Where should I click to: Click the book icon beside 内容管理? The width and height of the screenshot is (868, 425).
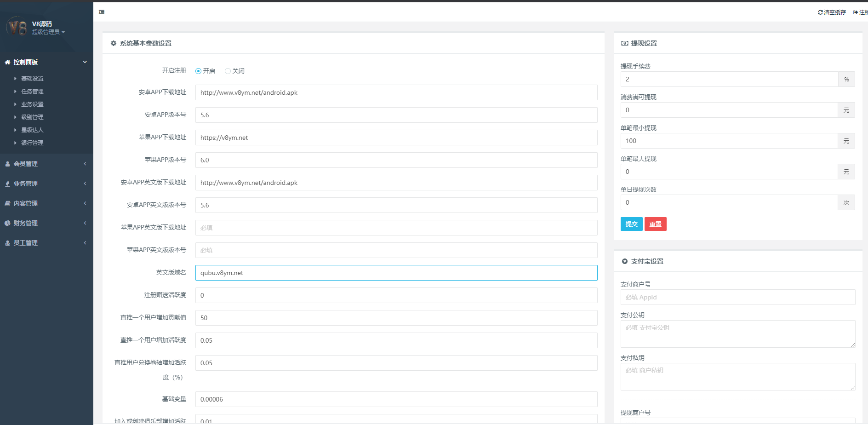click(7, 204)
